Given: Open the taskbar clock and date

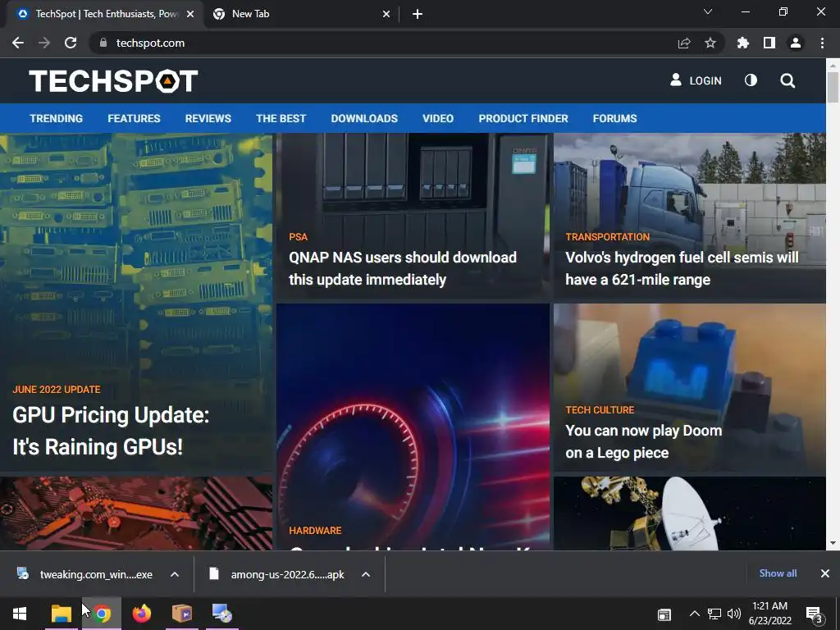Looking at the screenshot, I should click(770, 614).
